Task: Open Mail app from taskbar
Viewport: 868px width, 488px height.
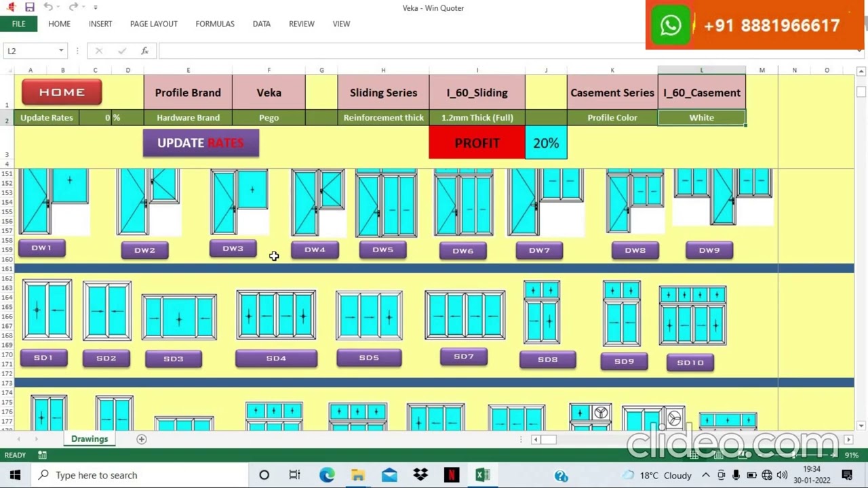Action: coord(389,475)
